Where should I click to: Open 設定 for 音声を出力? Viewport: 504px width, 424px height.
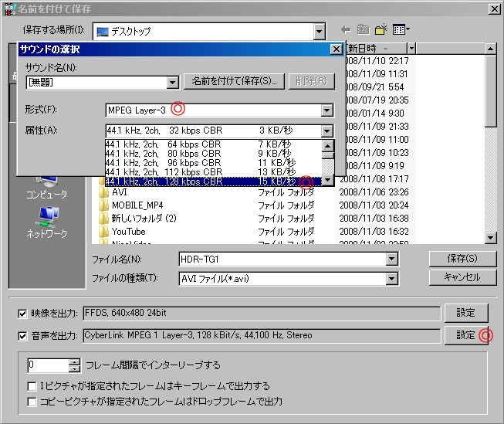466,335
